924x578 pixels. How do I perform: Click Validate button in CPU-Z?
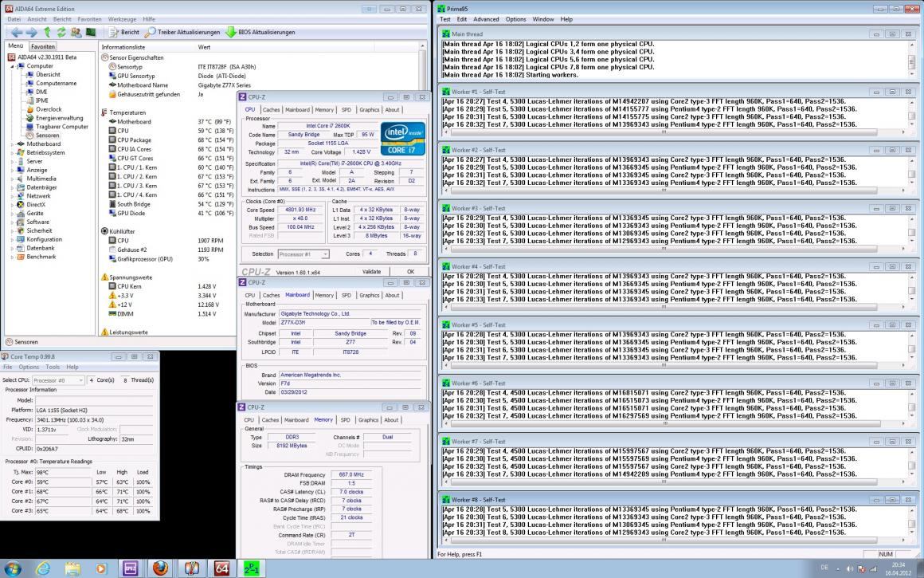click(371, 272)
